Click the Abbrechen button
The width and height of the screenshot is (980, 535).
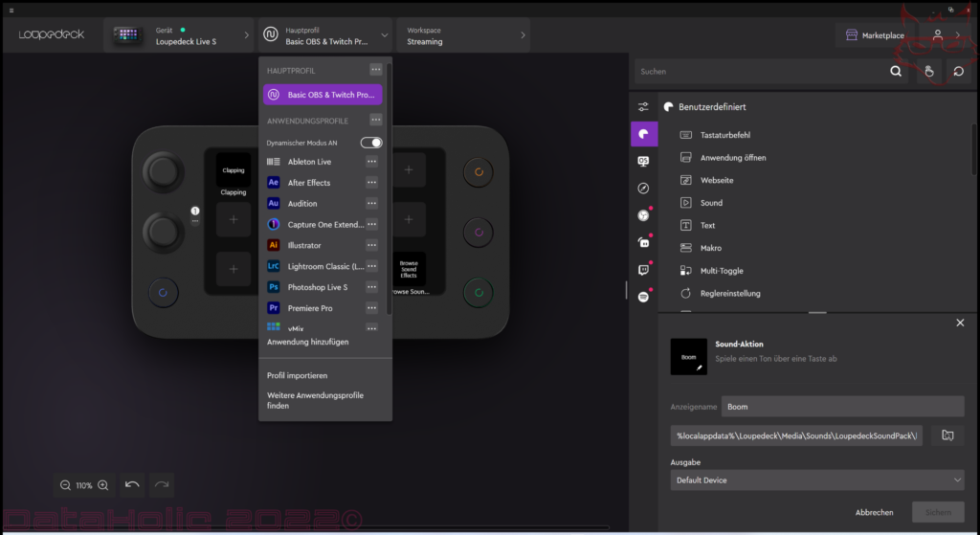coord(875,512)
